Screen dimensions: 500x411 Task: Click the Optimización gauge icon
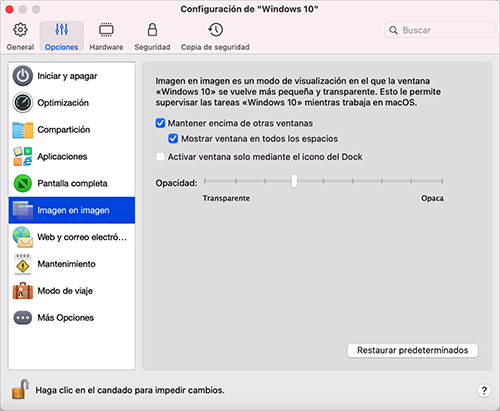(23, 103)
